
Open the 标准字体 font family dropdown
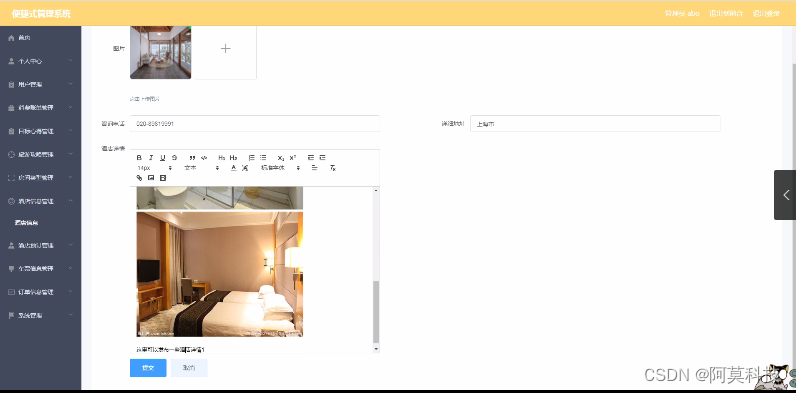(x=281, y=168)
